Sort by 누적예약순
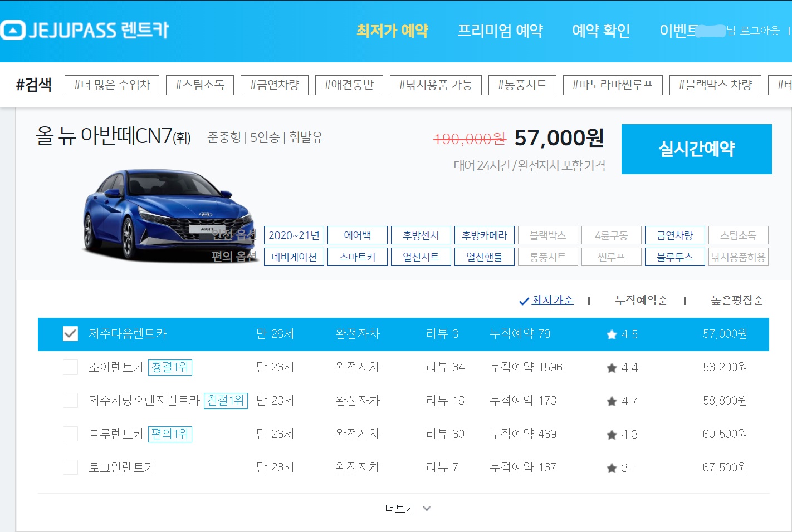Viewport: 792px width, 532px height. [x=641, y=301]
